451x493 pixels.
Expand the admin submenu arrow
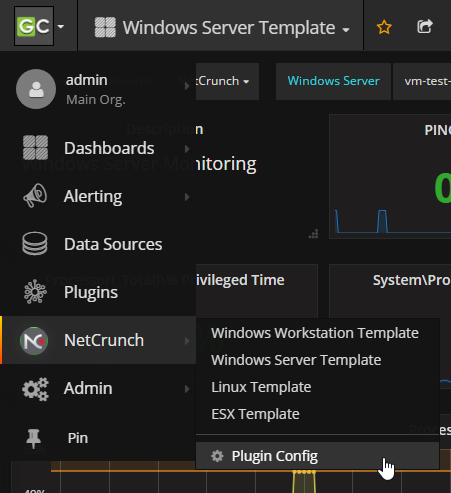point(187,86)
